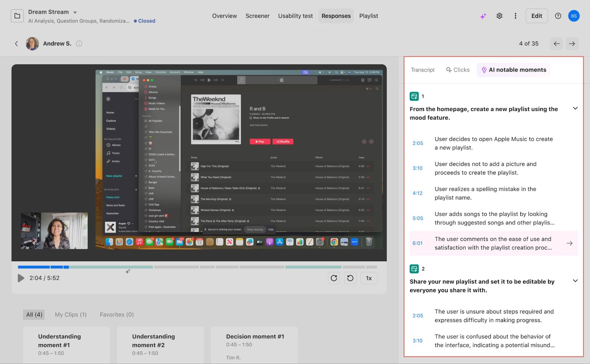Click the AI sparkle icon in header

point(483,16)
